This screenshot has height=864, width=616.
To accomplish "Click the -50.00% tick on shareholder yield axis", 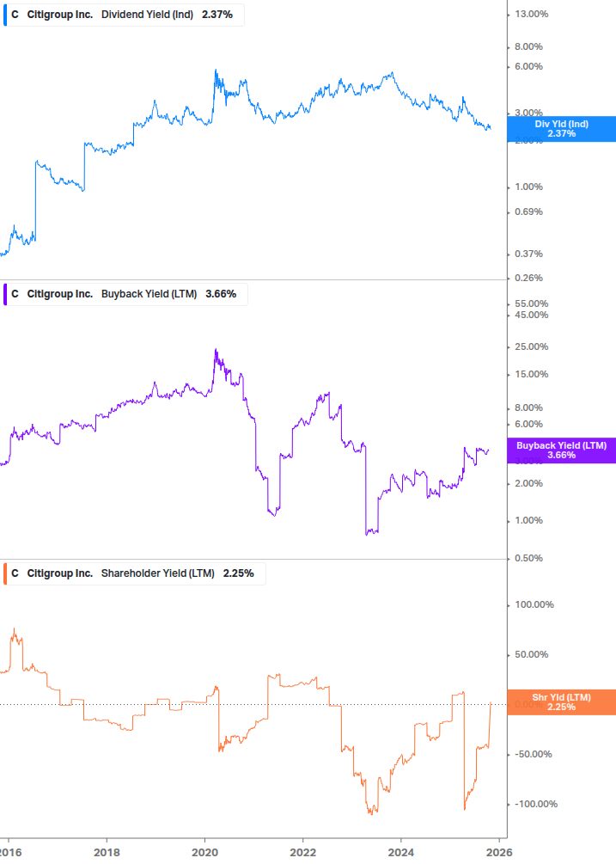I will point(533,754).
